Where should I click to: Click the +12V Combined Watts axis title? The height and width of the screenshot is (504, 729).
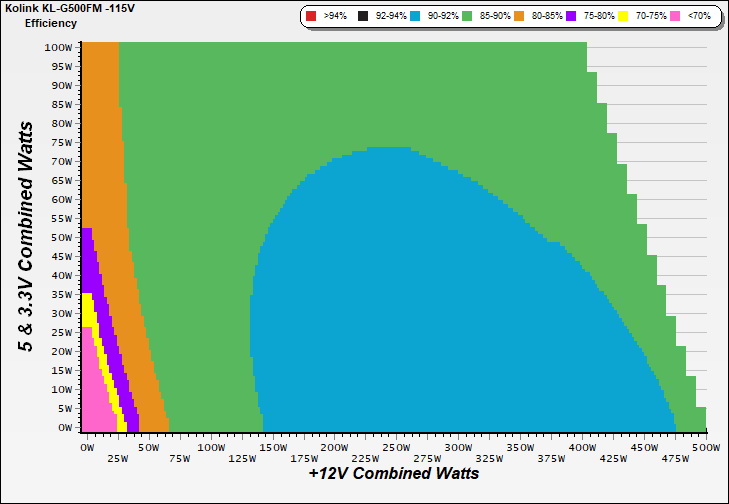coord(393,473)
